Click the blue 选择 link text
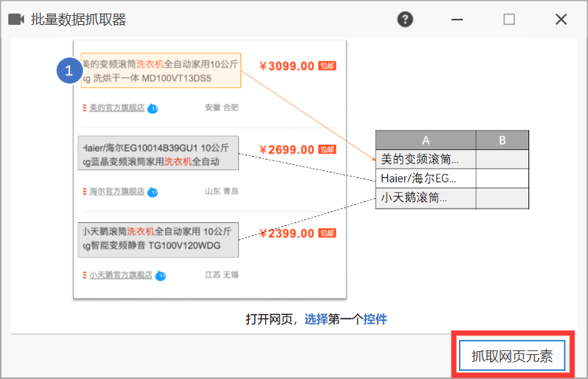The width and height of the screenshot is (588, 379). pos(316,319)
